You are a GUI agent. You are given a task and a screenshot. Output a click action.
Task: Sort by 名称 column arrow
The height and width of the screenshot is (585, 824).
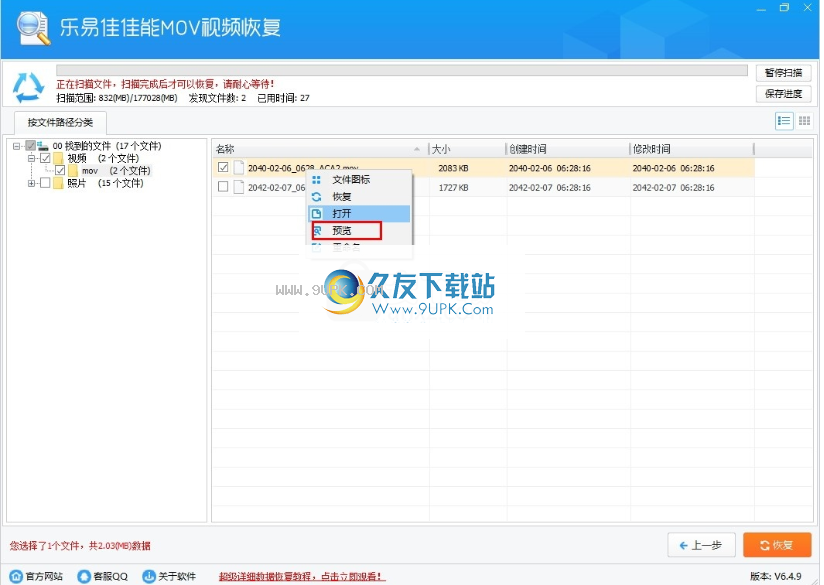click(417, 149)
